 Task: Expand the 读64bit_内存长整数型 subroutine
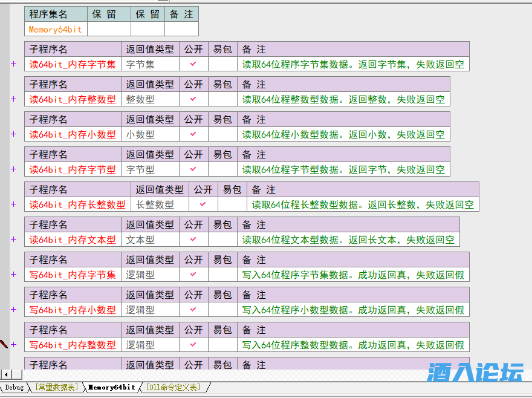13,204
